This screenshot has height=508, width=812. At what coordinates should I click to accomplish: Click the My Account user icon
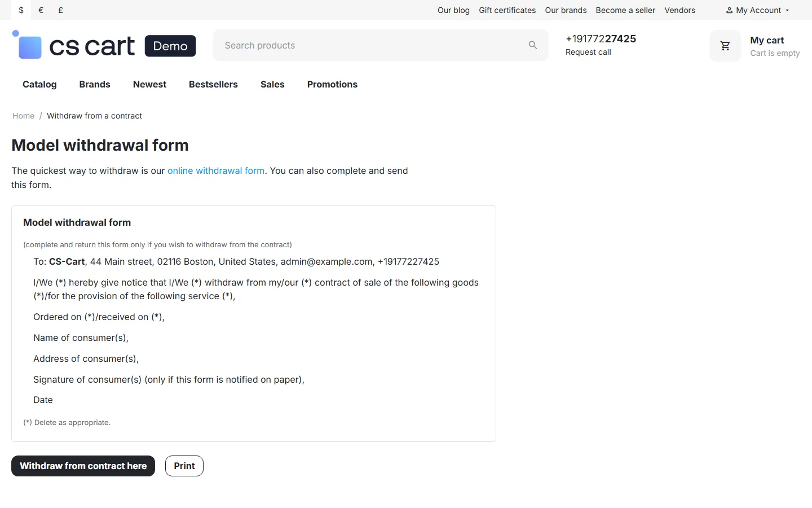[729, 10]
